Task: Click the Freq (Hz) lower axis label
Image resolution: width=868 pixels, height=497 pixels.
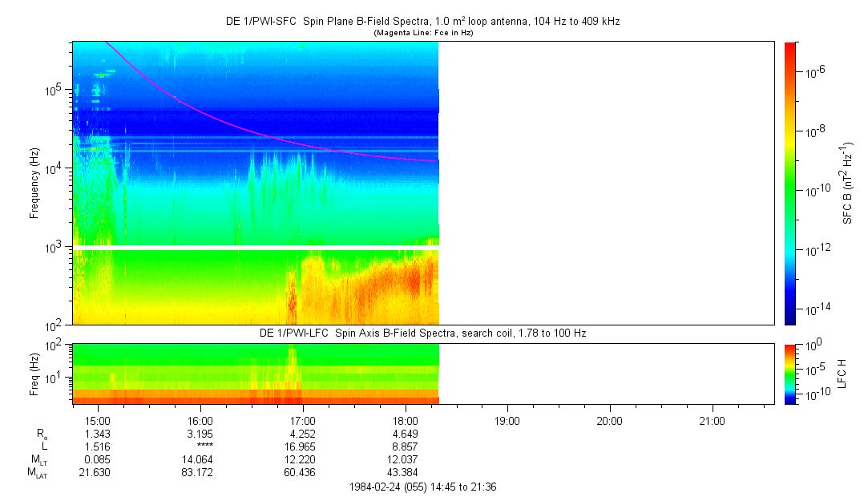Action: [x=34, y=373]
